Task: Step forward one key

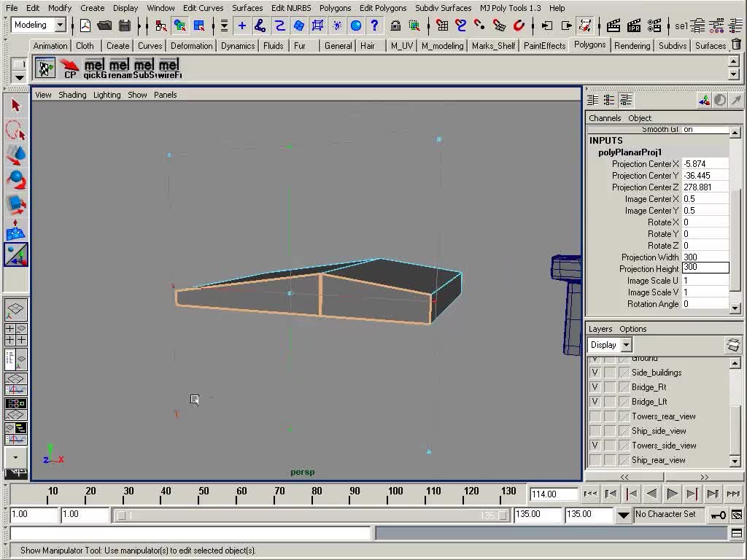Action: (x=692, y=494)
